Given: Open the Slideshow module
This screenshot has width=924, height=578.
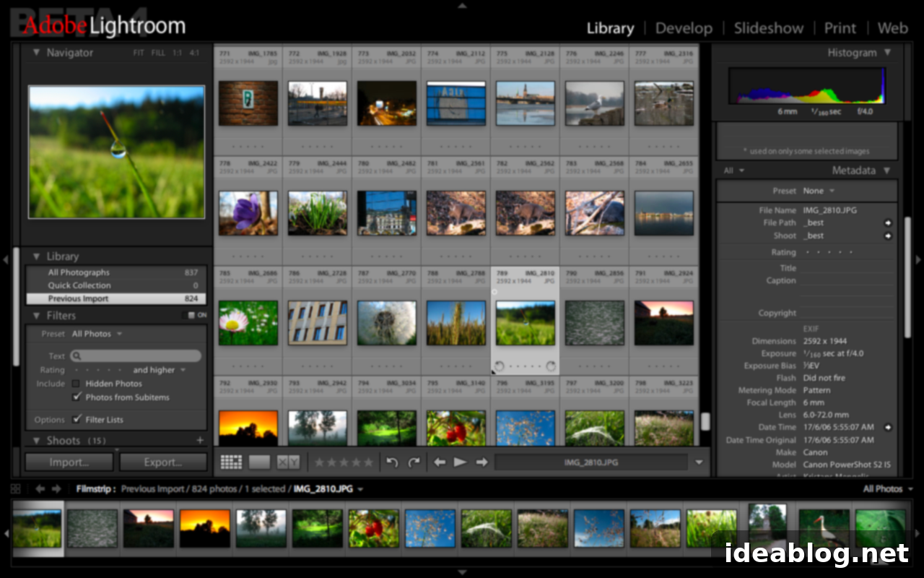Looking at the screenshot, I should 768,28.
